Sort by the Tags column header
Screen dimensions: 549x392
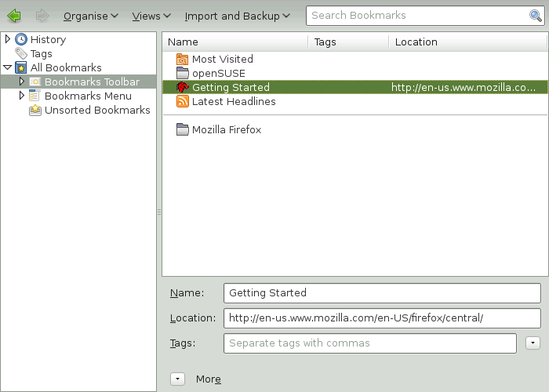(x=348, y=42)
